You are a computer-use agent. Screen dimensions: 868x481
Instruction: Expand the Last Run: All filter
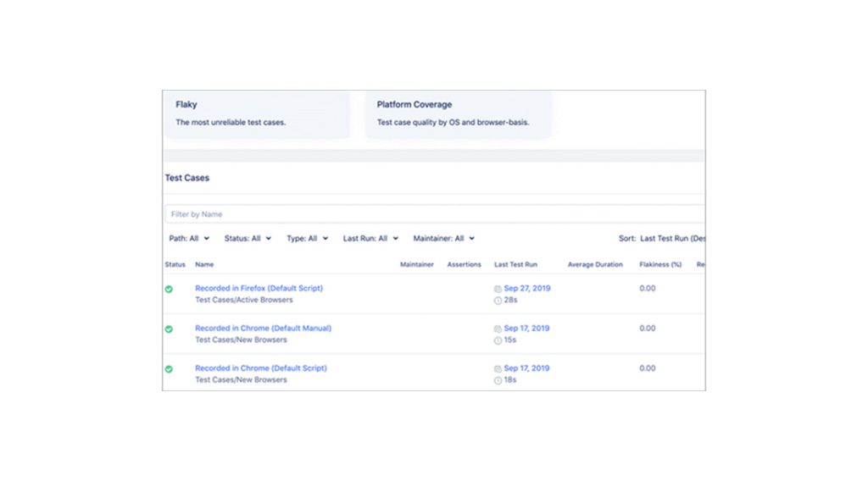(370, 238)
